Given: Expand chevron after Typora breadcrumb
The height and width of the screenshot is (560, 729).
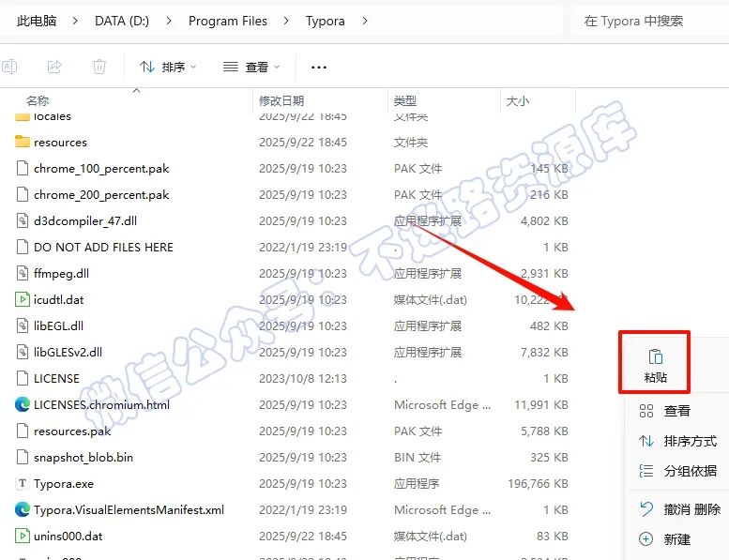Looking at the screenshot, I should (x=365, y=21).
